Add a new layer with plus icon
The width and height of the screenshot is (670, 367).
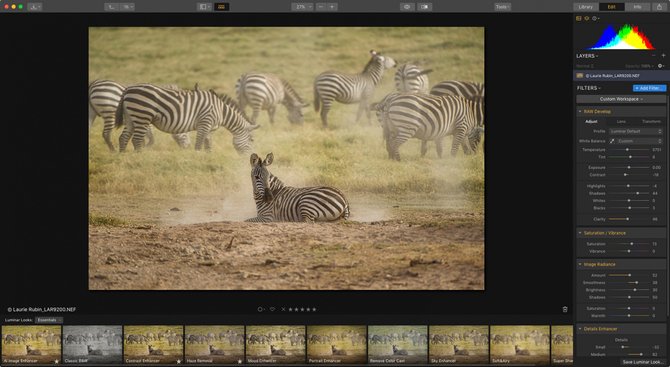coord(663,56)
